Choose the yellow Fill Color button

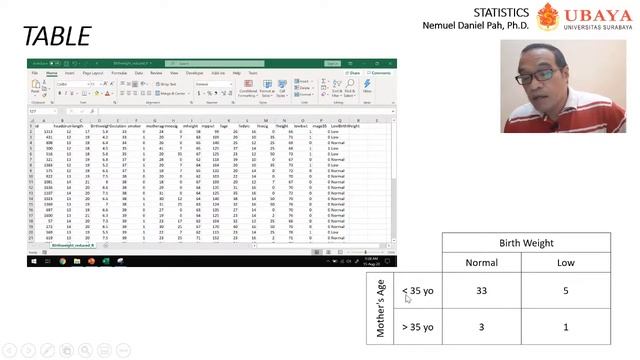[x=97, y=93]
